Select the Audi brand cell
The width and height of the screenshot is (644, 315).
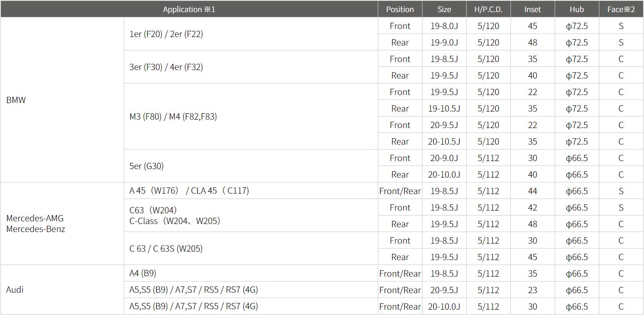pyautogui.click(x=15, y=290)
